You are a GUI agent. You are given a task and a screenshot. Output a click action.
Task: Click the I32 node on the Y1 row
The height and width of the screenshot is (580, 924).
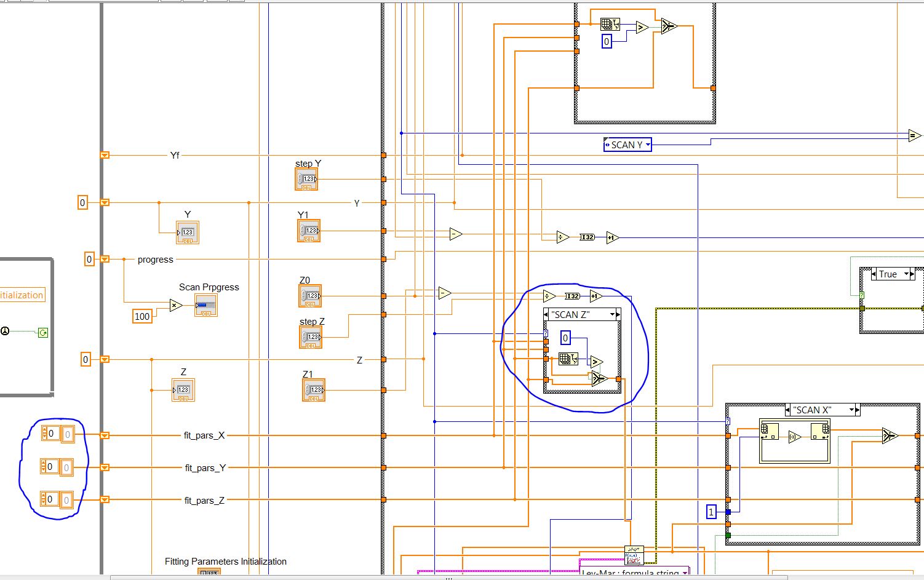tap(587, 237)
